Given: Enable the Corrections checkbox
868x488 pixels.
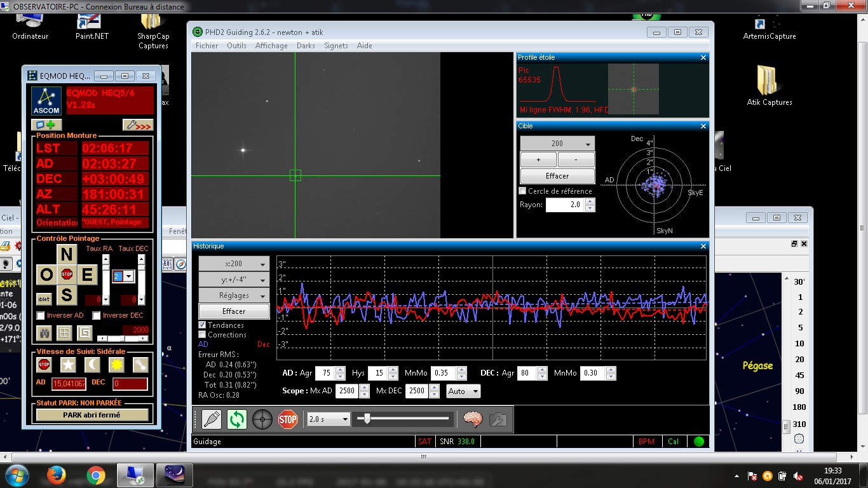Looking at the screenshot, I should point(203,335).
